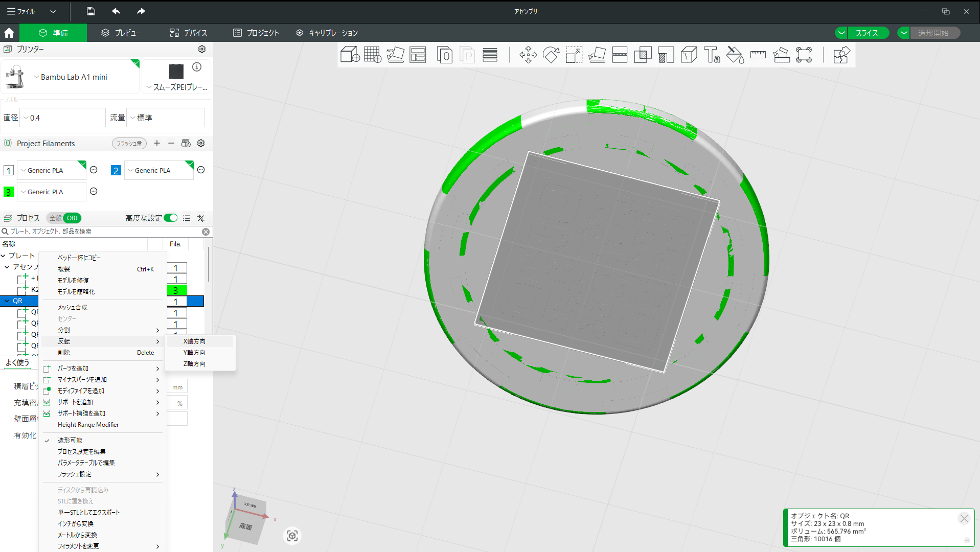Open filament 2 Generic PLA dropdown
980x552 pixels.
(x=159, y=170)
